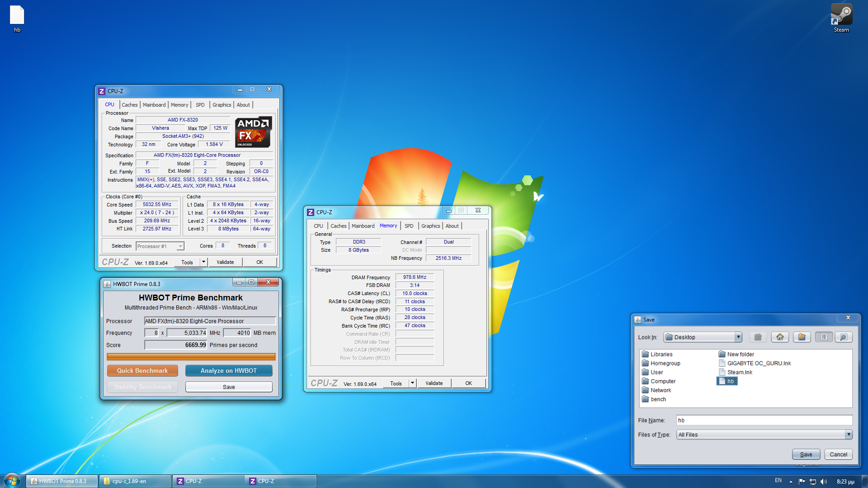
Task: Switch to CPU tab in CPU-Z memory window
Action: pyautogui.click(x=319, y=226)
